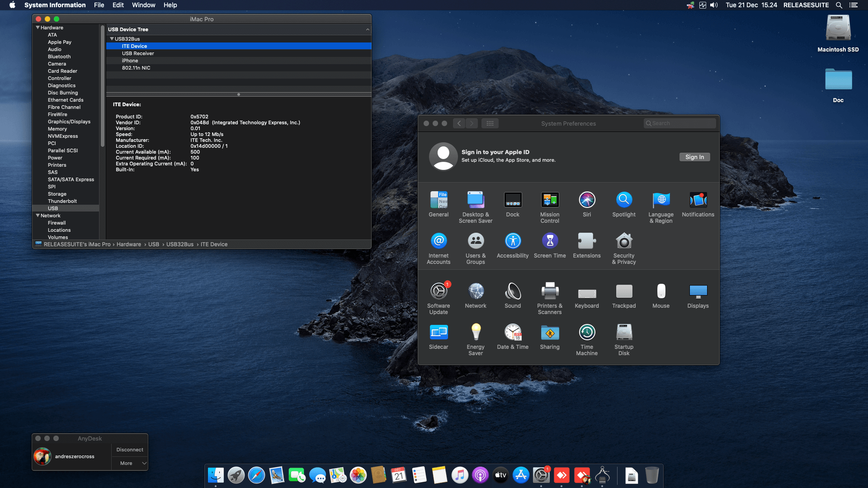Open Accessibility preferences
This screenshot has width=868, height=488.
click(x=513, y=245)
